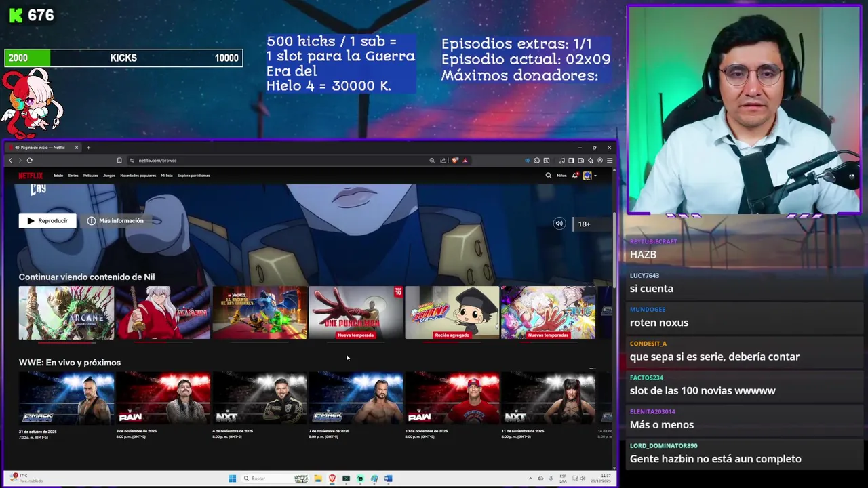The image size is (868, 488).
Task: Click the Brave Rewards triangle icon
Action: [465, 161]
